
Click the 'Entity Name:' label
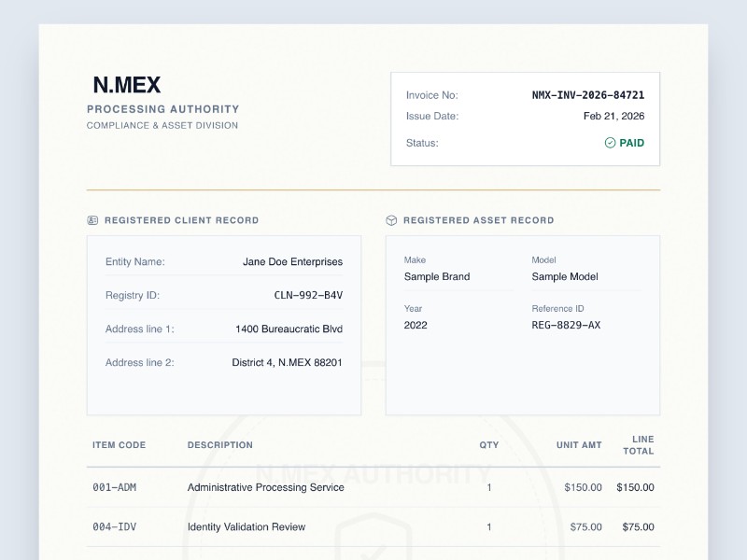(134, 262)
